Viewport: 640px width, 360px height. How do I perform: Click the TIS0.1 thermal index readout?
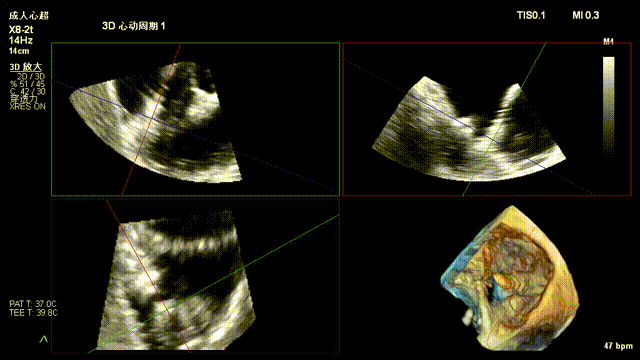[x=531, y=16]
